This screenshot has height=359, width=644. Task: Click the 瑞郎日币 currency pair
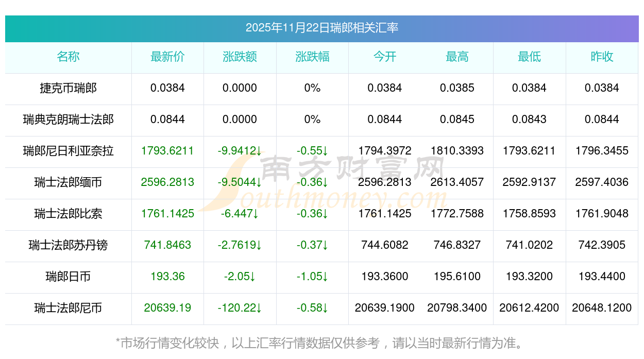(68, 277)
